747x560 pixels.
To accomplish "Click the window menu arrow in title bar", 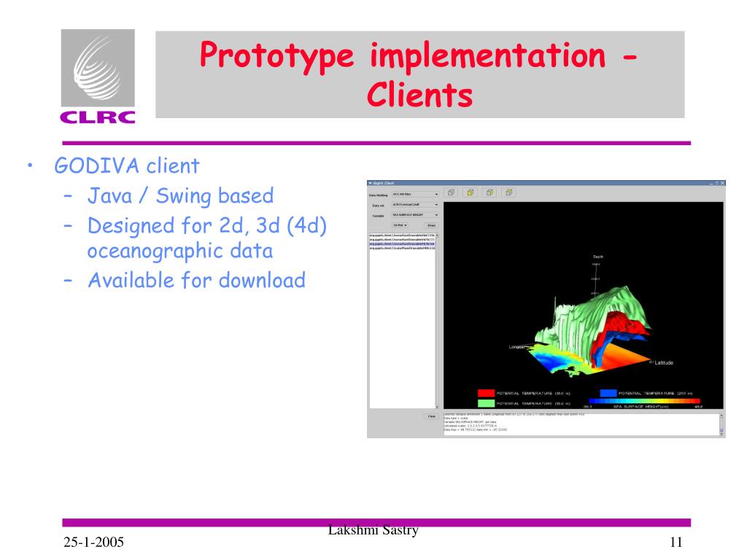I will pos(370,182).
